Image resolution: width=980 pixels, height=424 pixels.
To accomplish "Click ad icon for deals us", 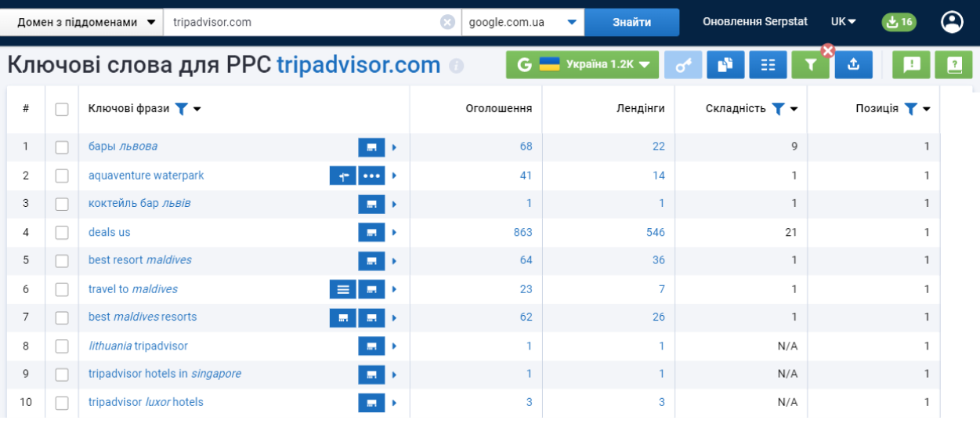I will click(x=371, y=232).
